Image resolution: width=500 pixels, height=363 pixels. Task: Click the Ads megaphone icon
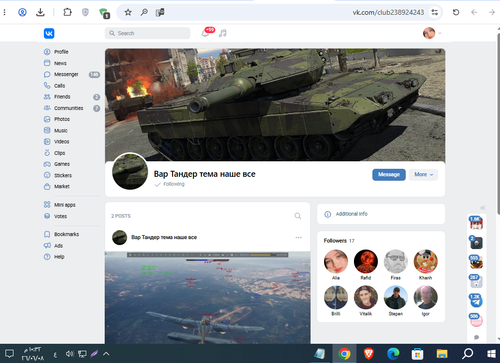[47, 246]
